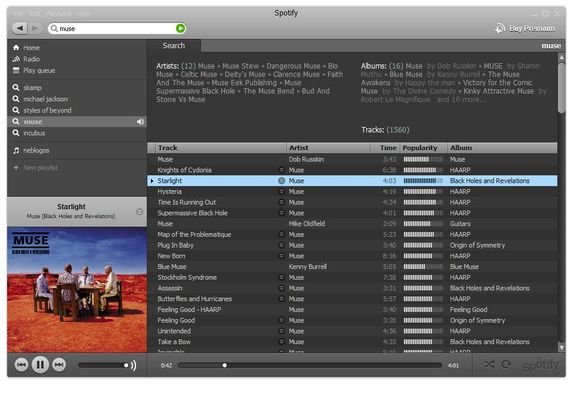Image resolution: width=580 pixels, height=399 pixels.
Task: Open artist 'Dangerous Muse' in Artists results
Action: pyautogui.click(x=293, y=66)
